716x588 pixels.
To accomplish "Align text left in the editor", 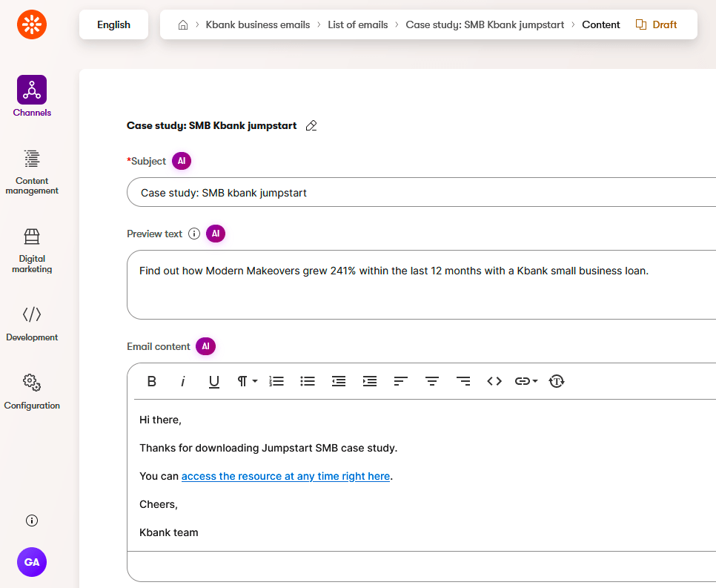I will [401, 381].
